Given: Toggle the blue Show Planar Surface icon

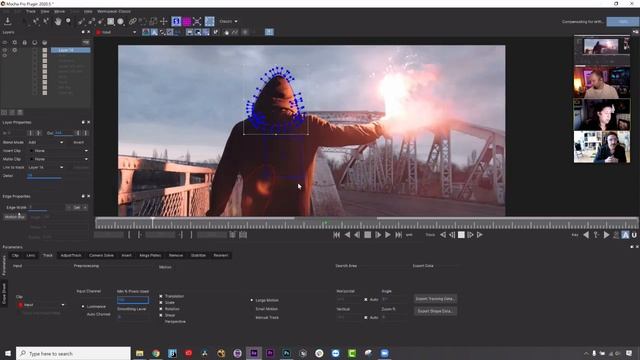Looking at the screenshot, I should click(x=176, y=21).
